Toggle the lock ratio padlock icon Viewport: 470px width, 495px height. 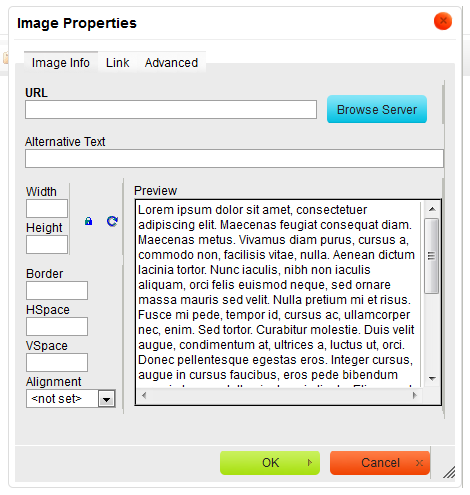[88, 221]
